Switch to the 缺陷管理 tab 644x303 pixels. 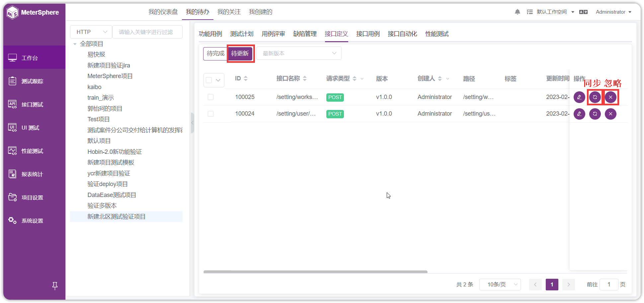(x=305, y=34)
